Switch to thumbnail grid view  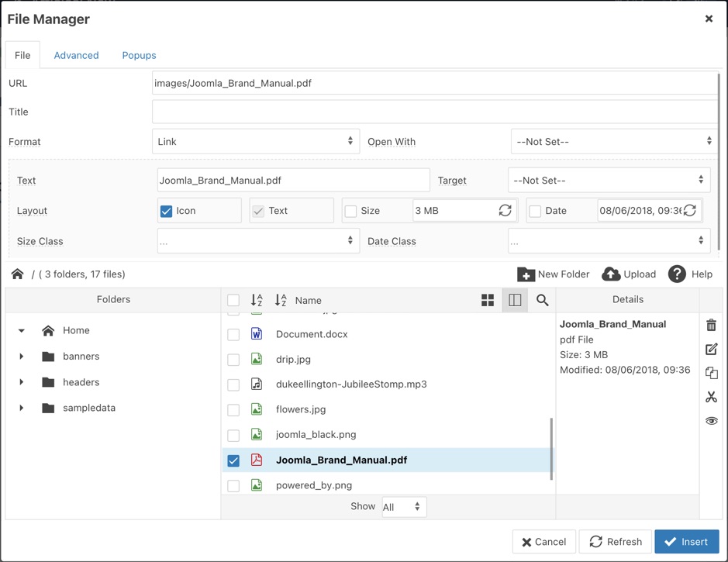pos(488,300)
